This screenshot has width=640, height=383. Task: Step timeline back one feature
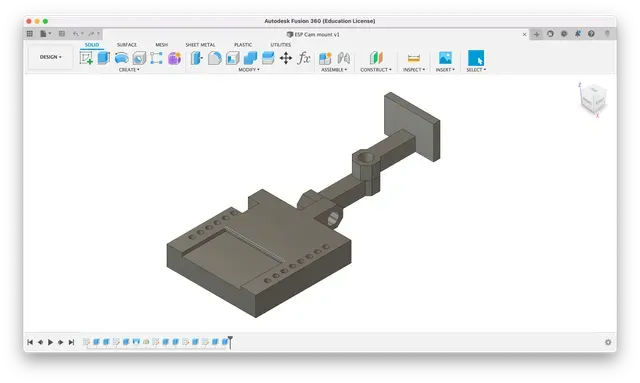coord(40,342)
